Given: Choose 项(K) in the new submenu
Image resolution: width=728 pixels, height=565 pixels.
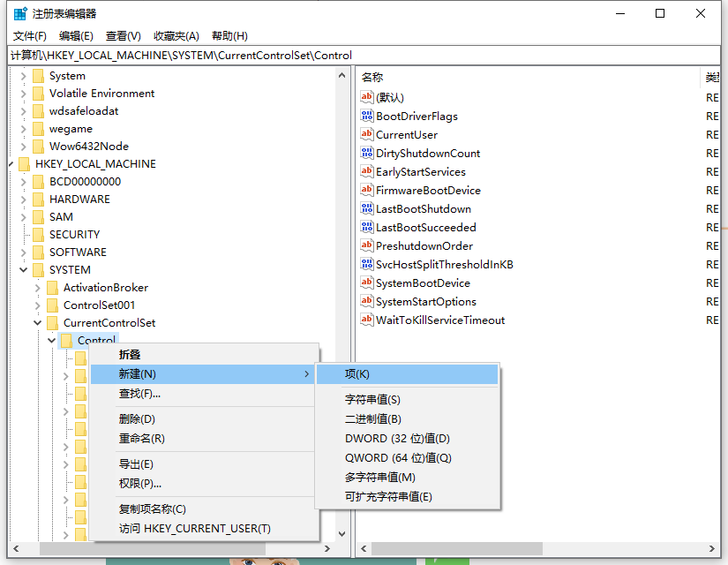Looking at the screenshot, I should pyautogui.click(x=407, y=374).
